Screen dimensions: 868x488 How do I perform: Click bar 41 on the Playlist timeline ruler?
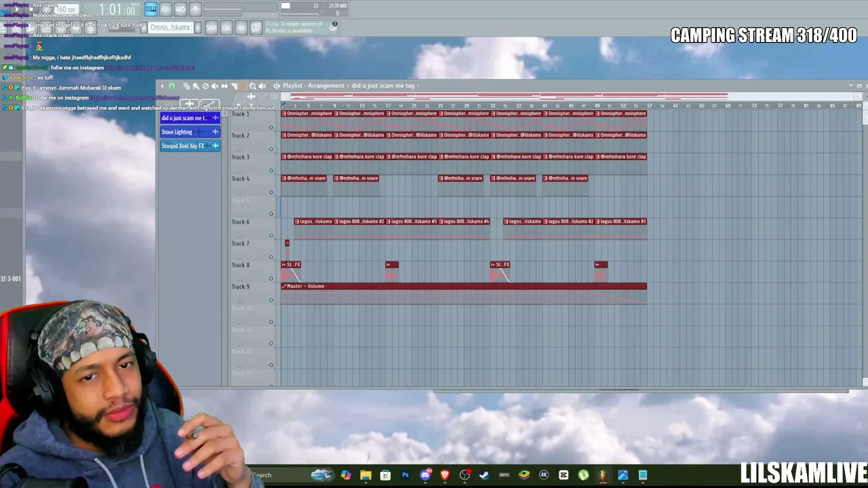(x=545, y=106)
